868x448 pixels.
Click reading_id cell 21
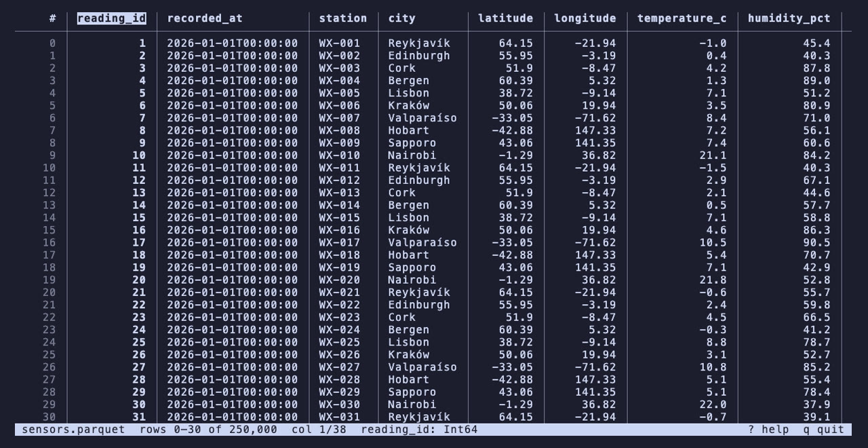[139, 293]
